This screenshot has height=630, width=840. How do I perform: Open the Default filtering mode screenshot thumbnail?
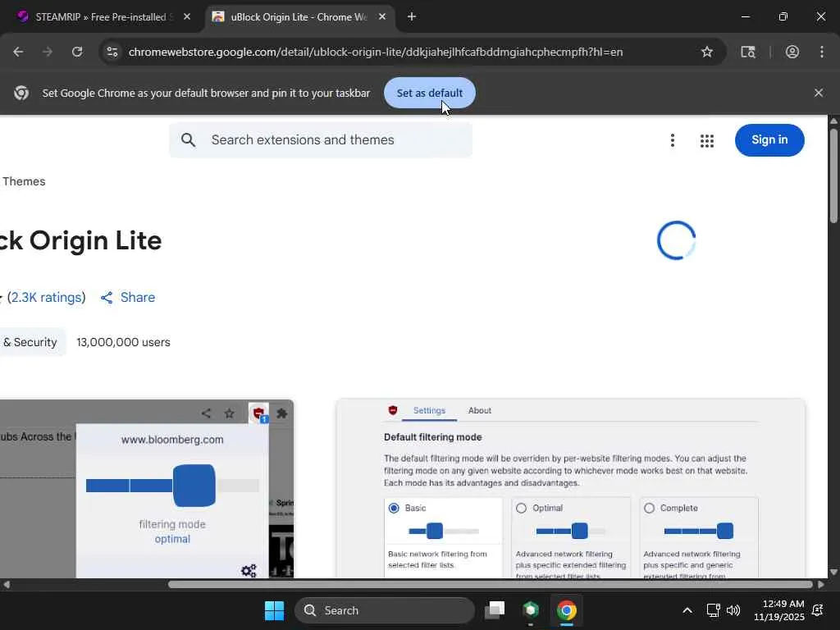click(x=571, y=489)
